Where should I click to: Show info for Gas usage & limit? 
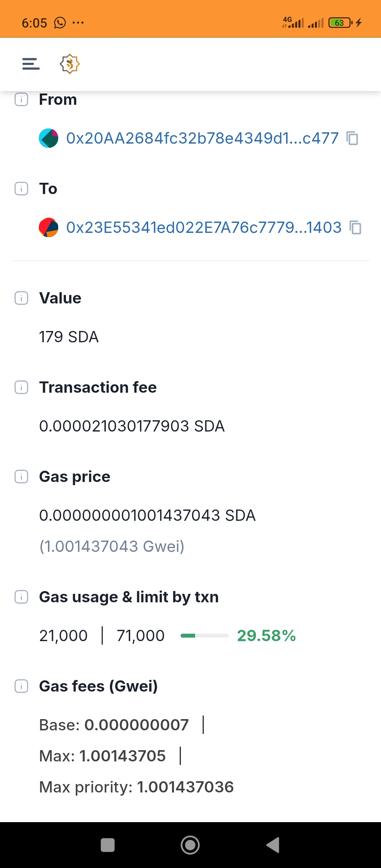click(21, 597)
